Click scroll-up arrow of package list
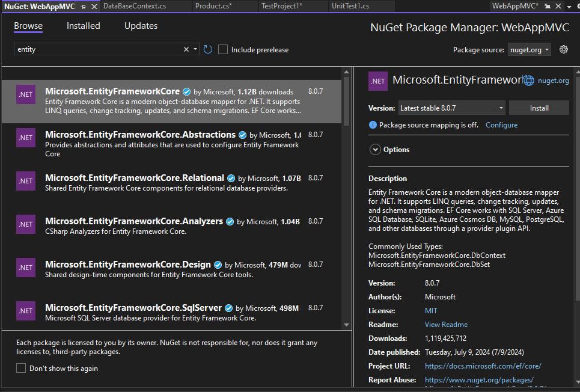This screenshot has width=580, height=392. click(346, 72)
